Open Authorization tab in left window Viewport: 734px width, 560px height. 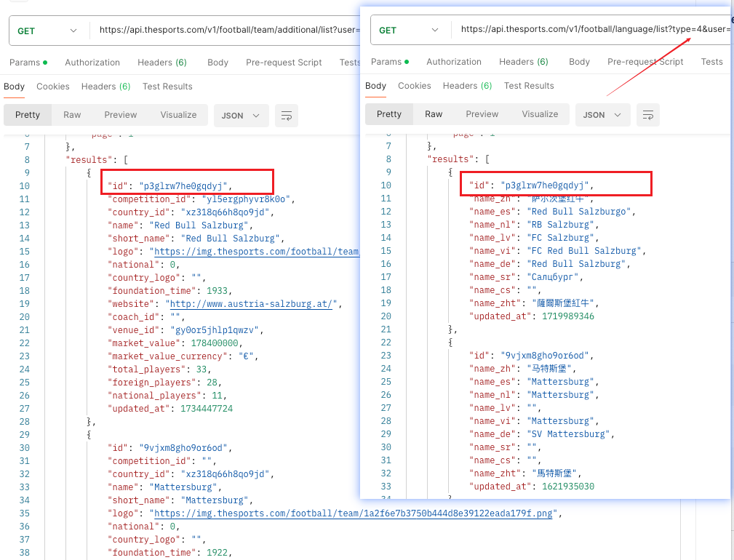click(92, 63)
